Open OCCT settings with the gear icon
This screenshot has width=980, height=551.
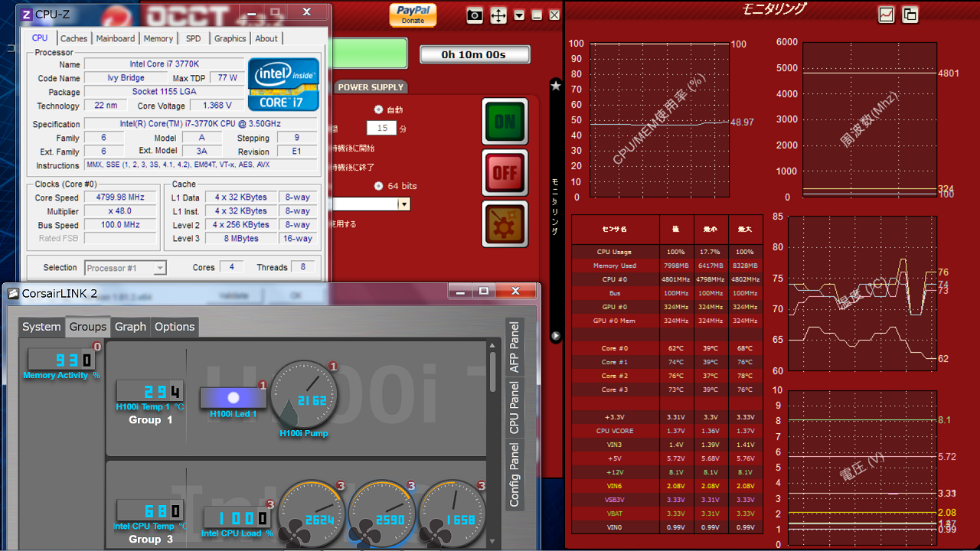(x=505, y=223)
